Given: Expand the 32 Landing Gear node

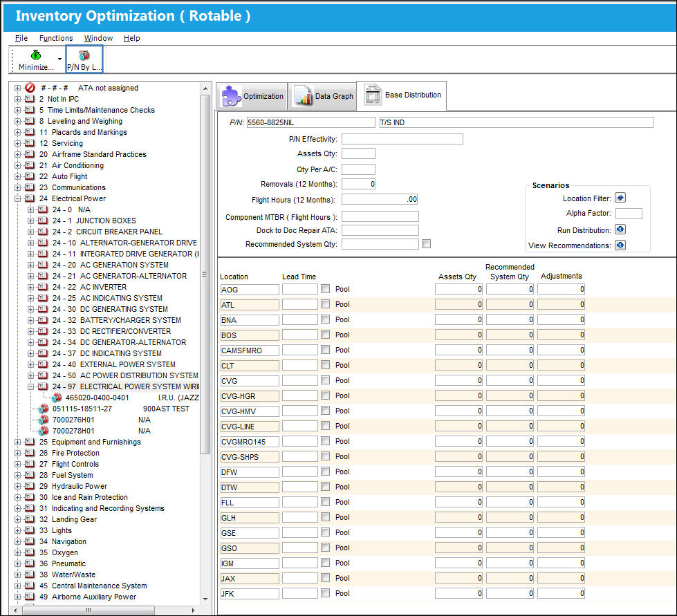Looking at the screenshot, I should pyautogui.click(x=18, y=519).
